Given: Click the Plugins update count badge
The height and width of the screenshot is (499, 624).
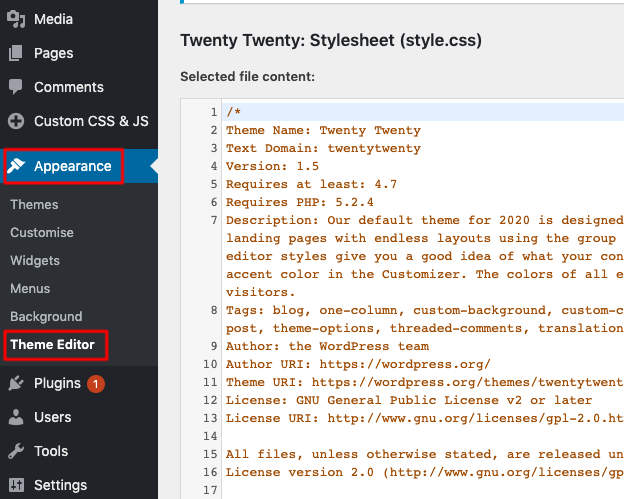Looking at the screenshot, I should point(96,384).
